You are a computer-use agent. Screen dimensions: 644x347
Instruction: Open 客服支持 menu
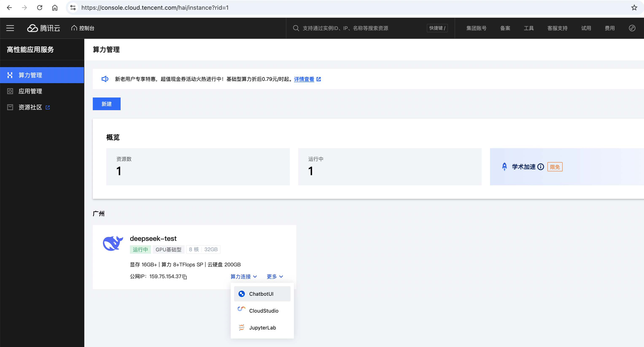pyautogui.click(x=557, y=28)
